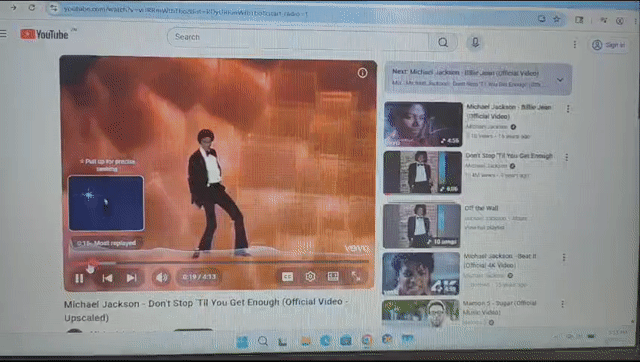Toggle closed captions CC button
The width and height of the screenshot is (640, 362).
coord(288,277)
